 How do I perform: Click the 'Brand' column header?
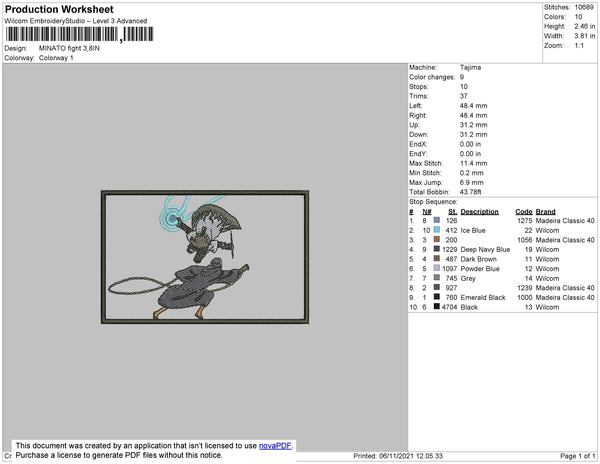(x=545, y=212)
